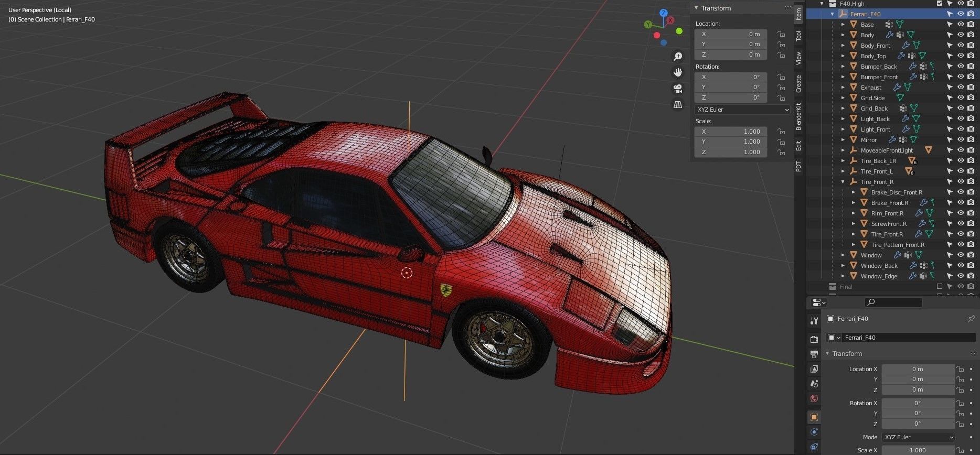The width and height of the screenshot is (980, 455).
Task: Collapse the Ferrari_F40 hierarchy
Action: [x=833, y=14]
